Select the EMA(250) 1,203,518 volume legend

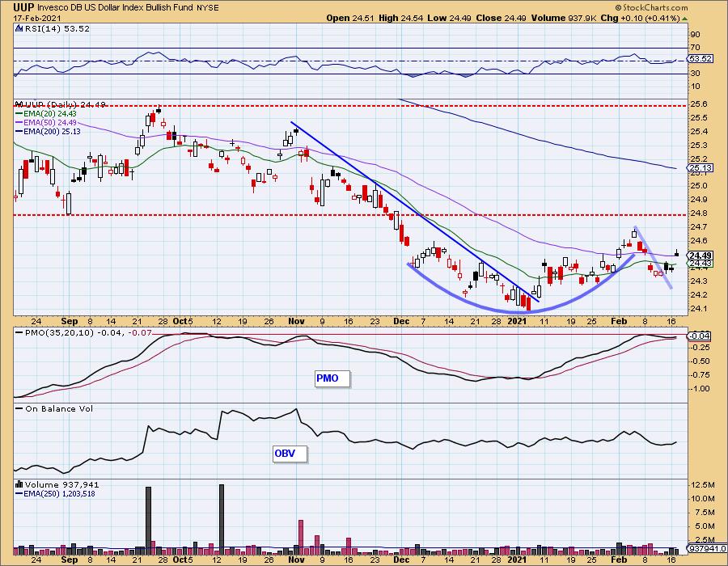click(55, 493)
